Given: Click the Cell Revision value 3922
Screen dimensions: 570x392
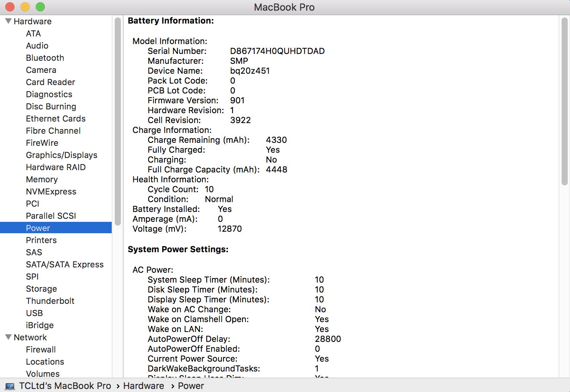Looking at the screenshot, I should [x=241, y=120].
